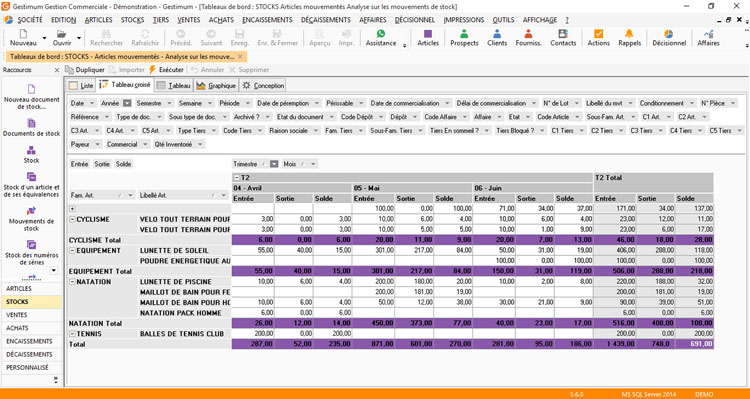Collapse the NATATION family row
This screenshot has height=399, width=750.
72,282
